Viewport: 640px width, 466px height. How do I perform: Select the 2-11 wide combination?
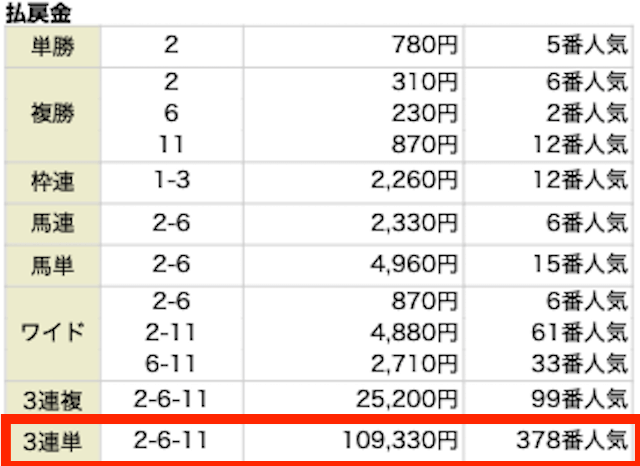tap(171, 333)
